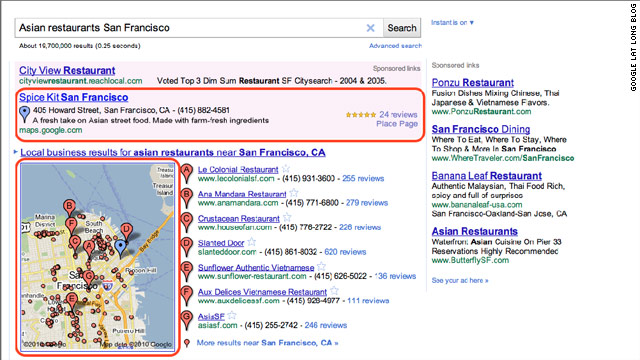Open the Instant is on dropdown

pos(452,22)
